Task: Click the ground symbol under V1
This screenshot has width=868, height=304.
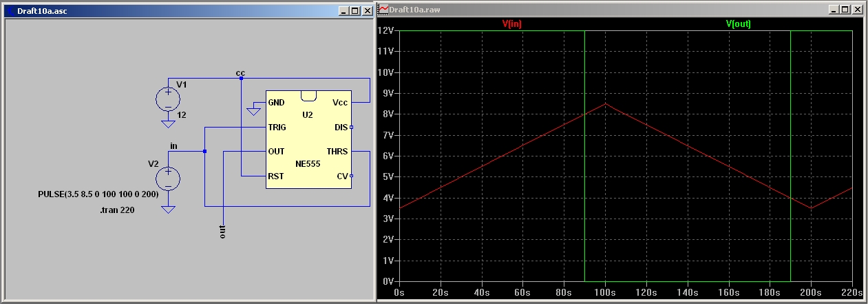Action: click(x=167, y=125)
